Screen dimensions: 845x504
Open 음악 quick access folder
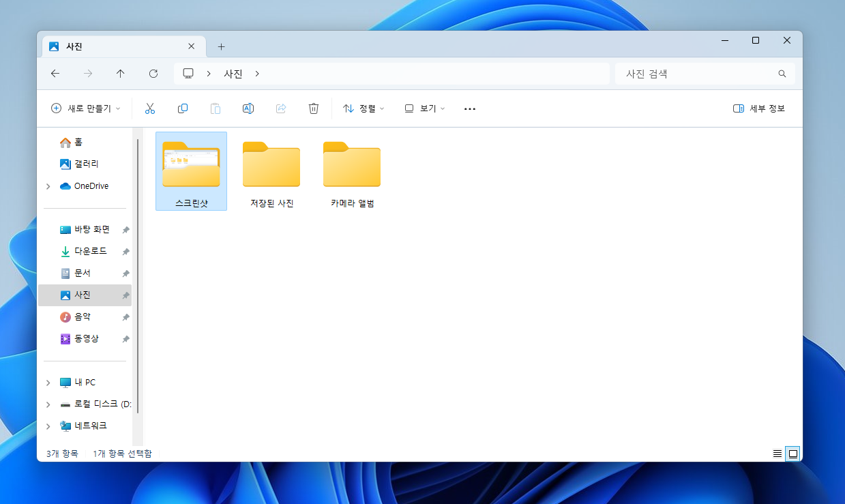tap(85, 316)
